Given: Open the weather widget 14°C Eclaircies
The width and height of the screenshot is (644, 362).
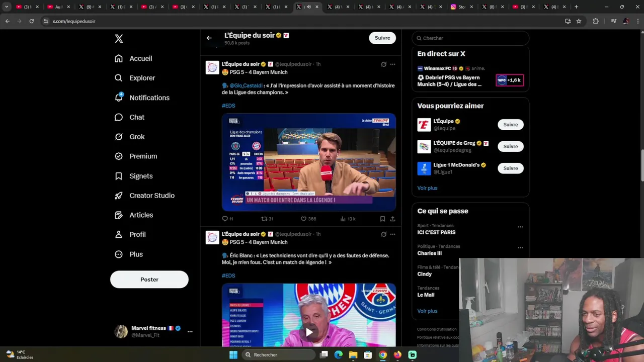Looking at the screenshot, I should [20, 355].
